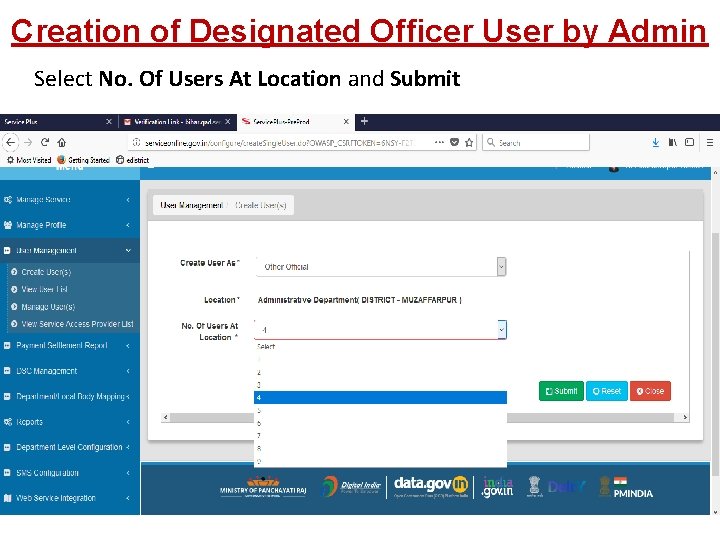This screenshot has height=540, width=720.
Task: Click the DeitY footer logo
Action: pyautogui.click(x=567, y=487)
